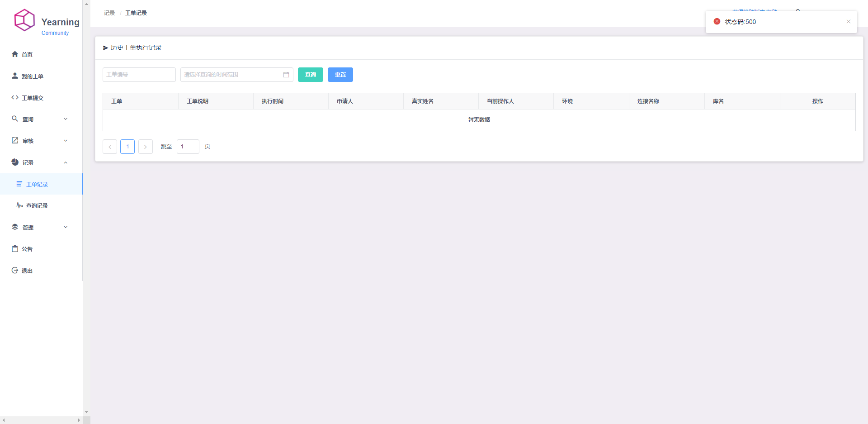Expand the 审核 sidebar section
Viewport: 868px width, 424px height.
65,140
